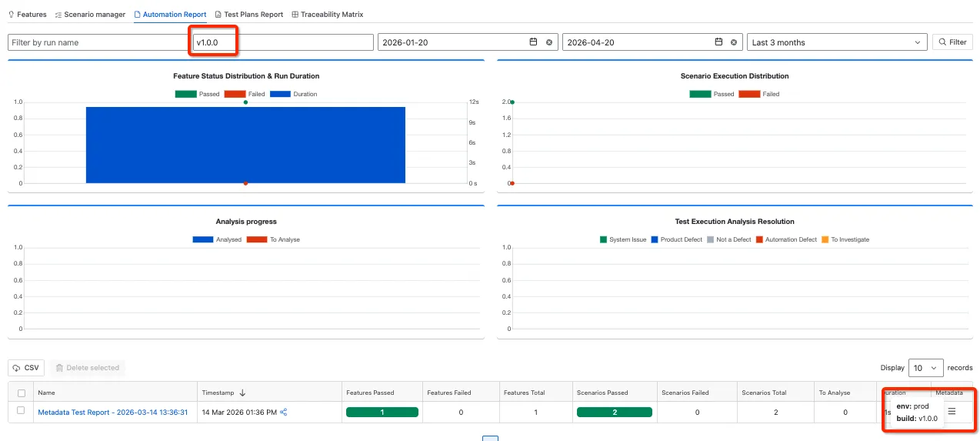The image size is (980, 441).
Task: Toggle the select-all checkbox in table header
Action: click(x=22, y=393)
